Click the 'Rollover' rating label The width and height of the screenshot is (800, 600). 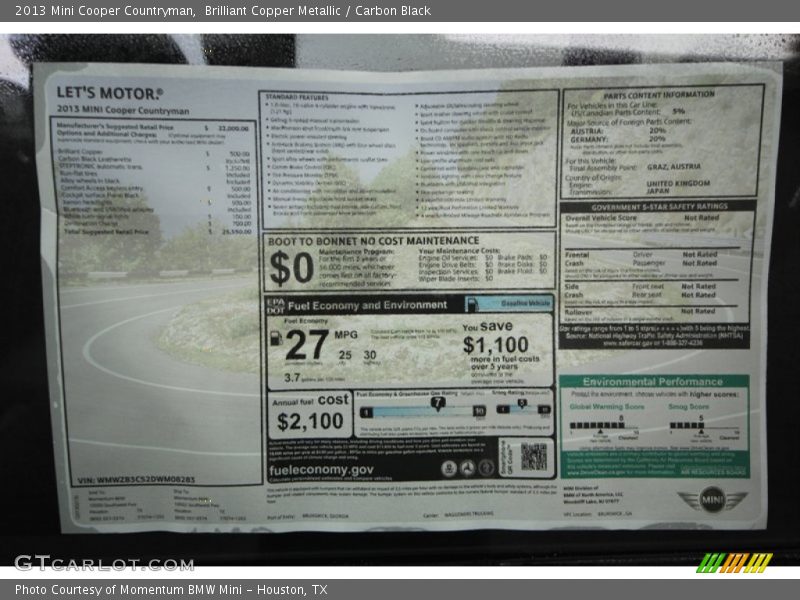coord(578,312)
